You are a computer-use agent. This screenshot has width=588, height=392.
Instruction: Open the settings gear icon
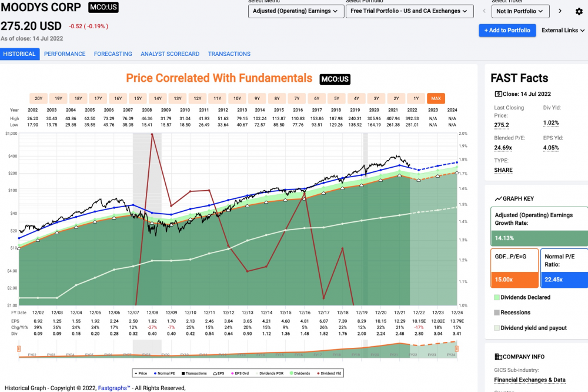click(579, 11)
